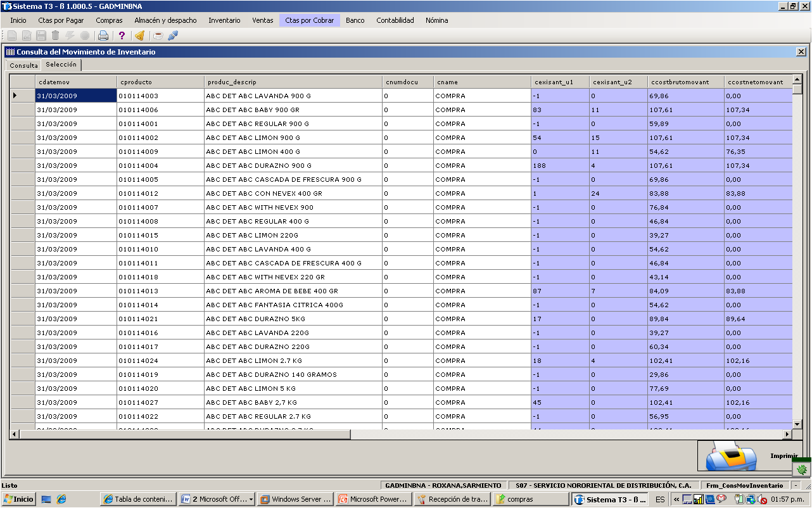Click the greyed-out floppy disk save icon

pos(41,35)
